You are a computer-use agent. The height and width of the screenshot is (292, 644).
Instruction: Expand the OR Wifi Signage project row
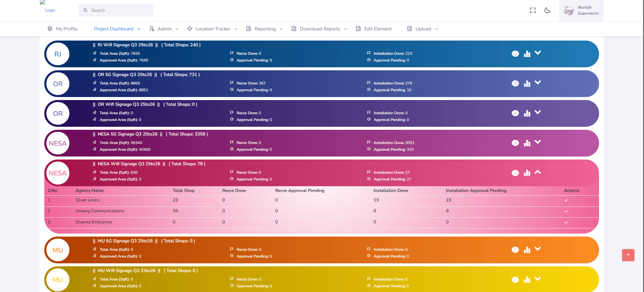tap(538, 112)
